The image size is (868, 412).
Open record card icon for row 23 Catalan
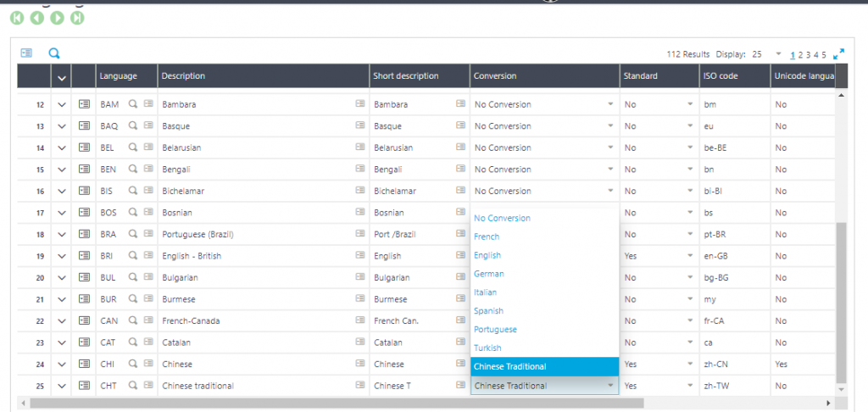click(x=84, y=342)
